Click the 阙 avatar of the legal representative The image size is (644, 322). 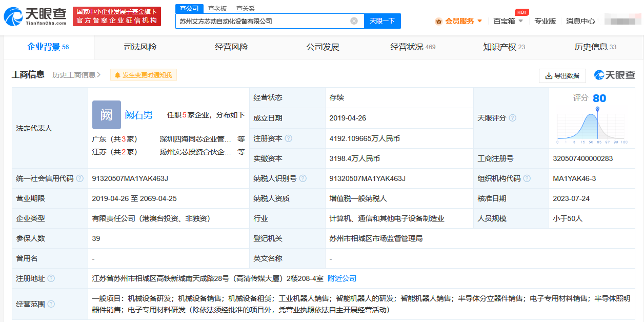click(107, 114)
